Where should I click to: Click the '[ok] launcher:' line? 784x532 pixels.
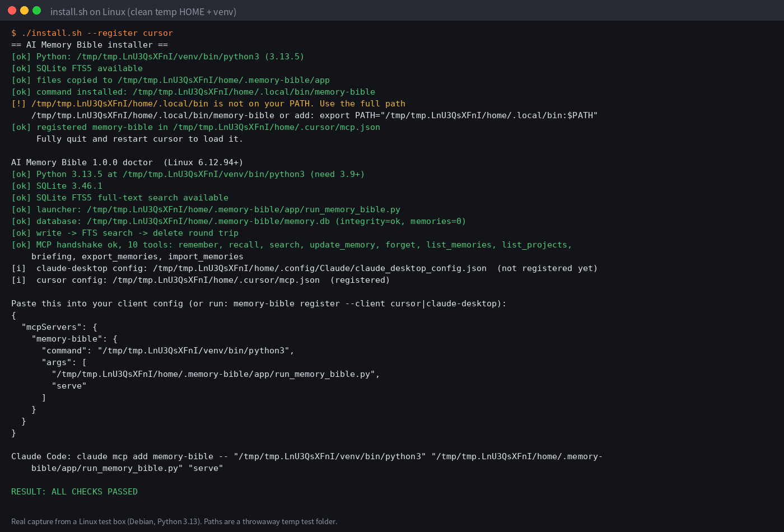coord(206,209)
